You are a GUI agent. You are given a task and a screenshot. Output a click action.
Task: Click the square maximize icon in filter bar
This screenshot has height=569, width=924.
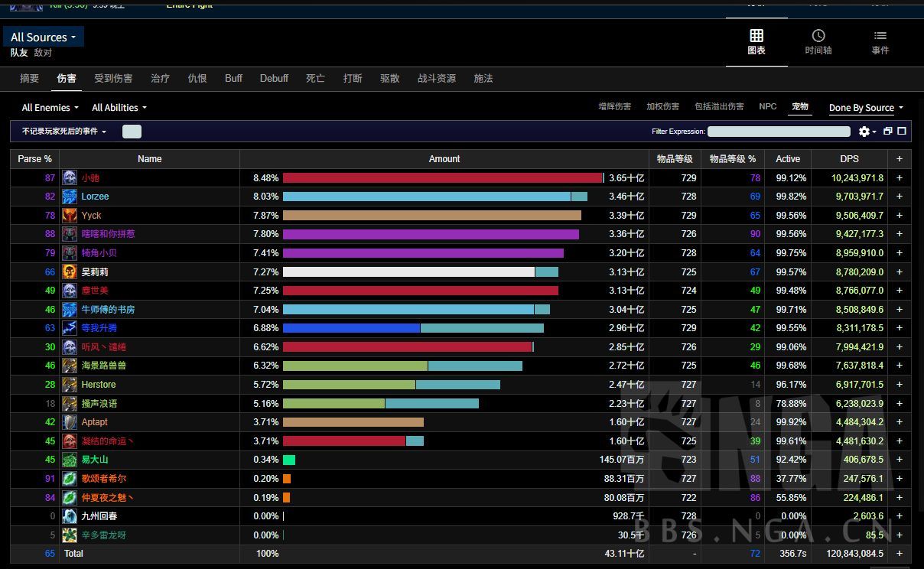902,132
